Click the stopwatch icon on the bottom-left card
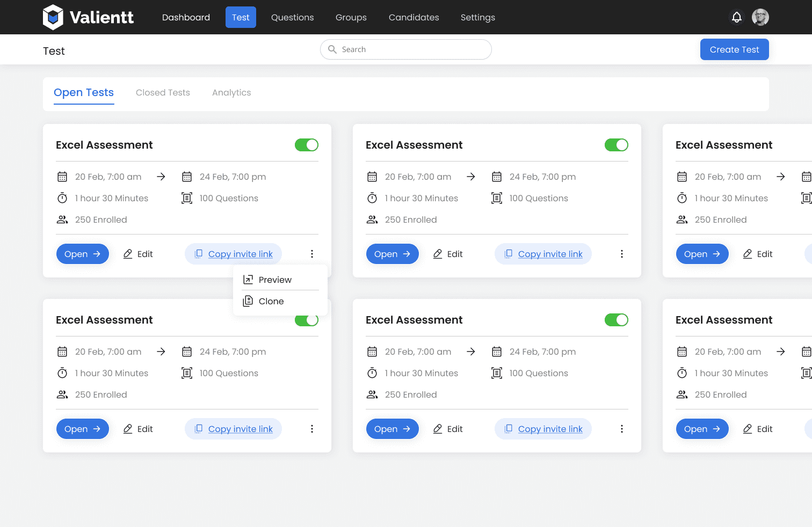 62,373
